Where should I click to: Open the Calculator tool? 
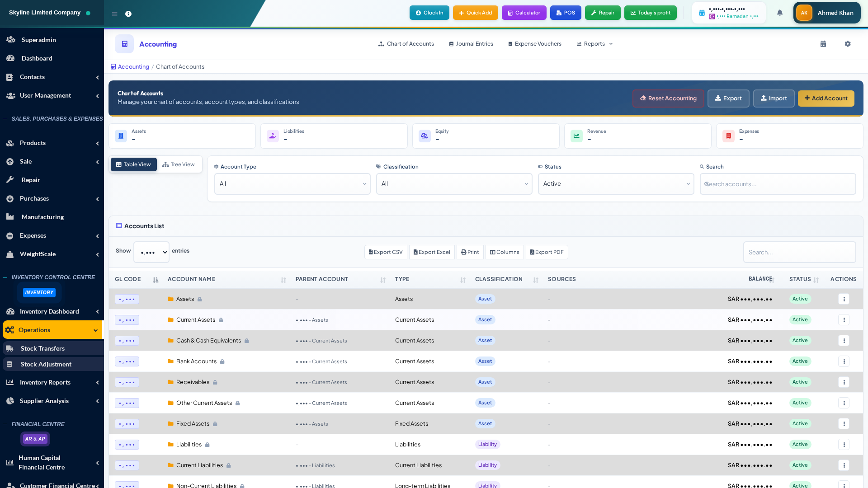524,13
